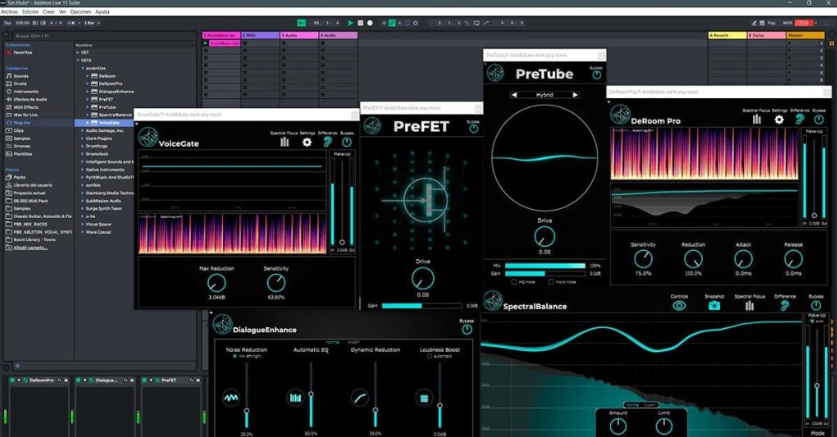Enable PreTube Mono mode checkbox
Screen dimensions: 837x437
[551, 282]
